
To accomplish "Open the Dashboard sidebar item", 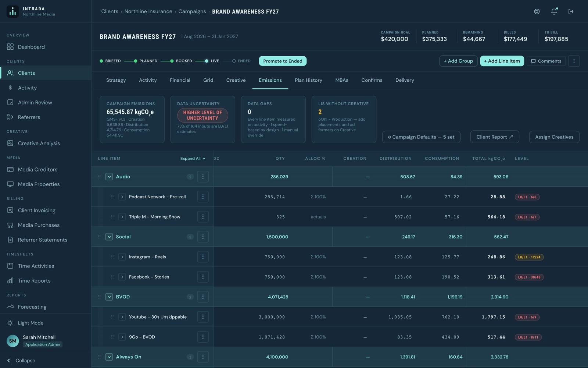I will [46, 47].
